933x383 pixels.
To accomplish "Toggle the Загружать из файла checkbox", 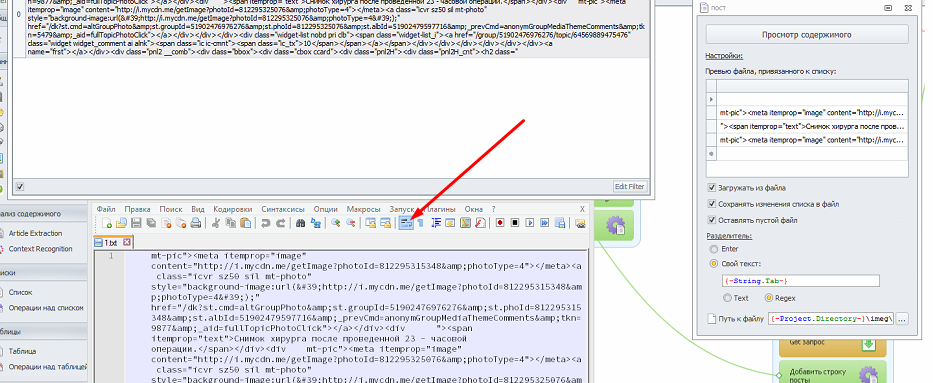I will (x=712, y=188).
